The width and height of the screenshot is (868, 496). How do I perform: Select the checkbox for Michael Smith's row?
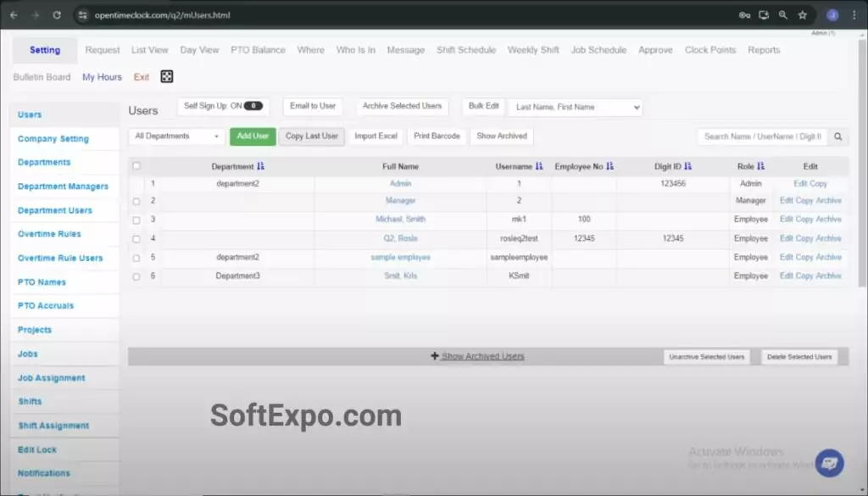pyautogui.click(x=136, y=219)
